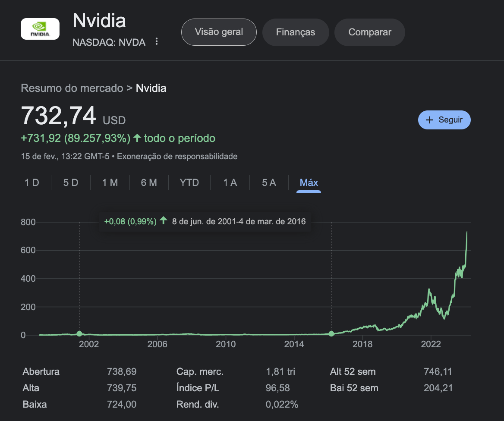Click the Índice P/L label
The height and width of the screenshot is (421, 504).
pyautogui.click(x=198, y=388)
